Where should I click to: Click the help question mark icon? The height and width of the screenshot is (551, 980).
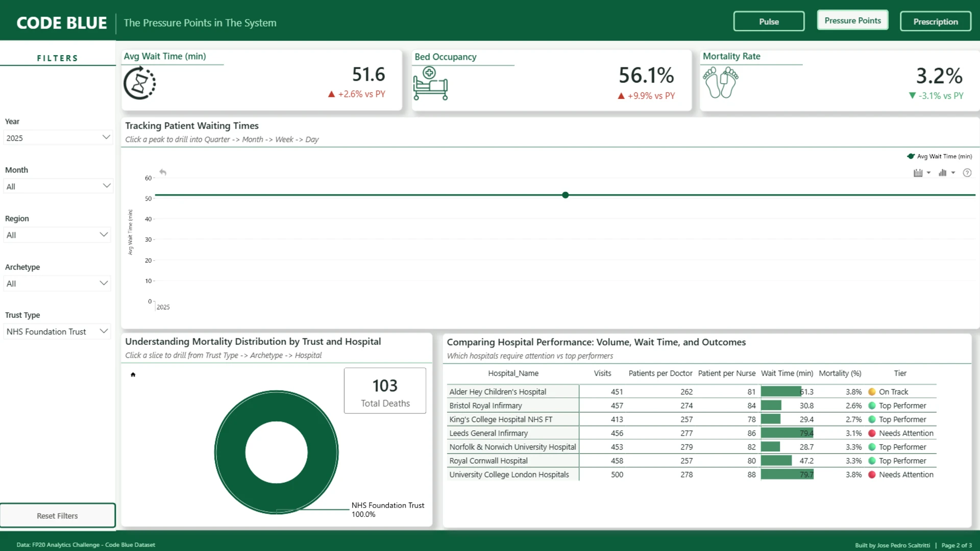point(967,173)
